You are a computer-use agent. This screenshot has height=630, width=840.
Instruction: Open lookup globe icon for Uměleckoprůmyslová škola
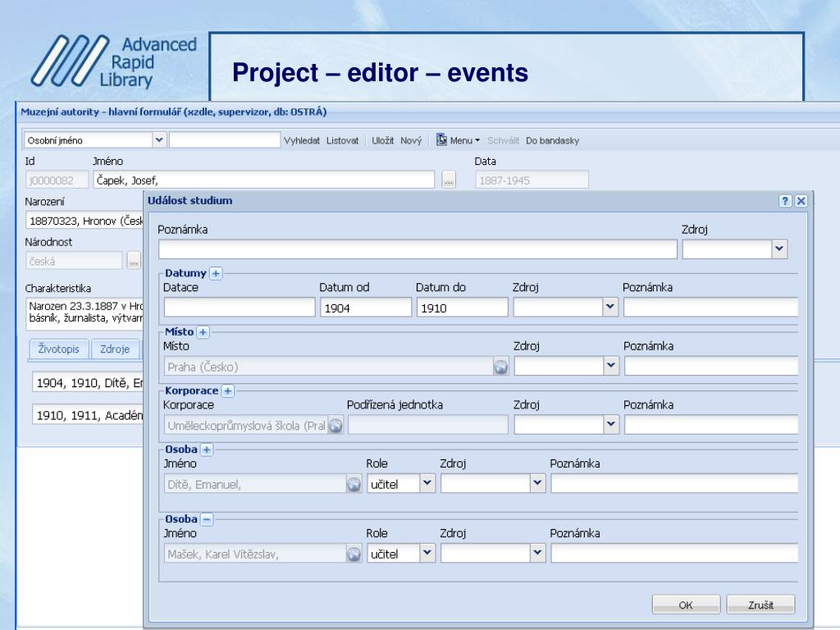(336, 426)
